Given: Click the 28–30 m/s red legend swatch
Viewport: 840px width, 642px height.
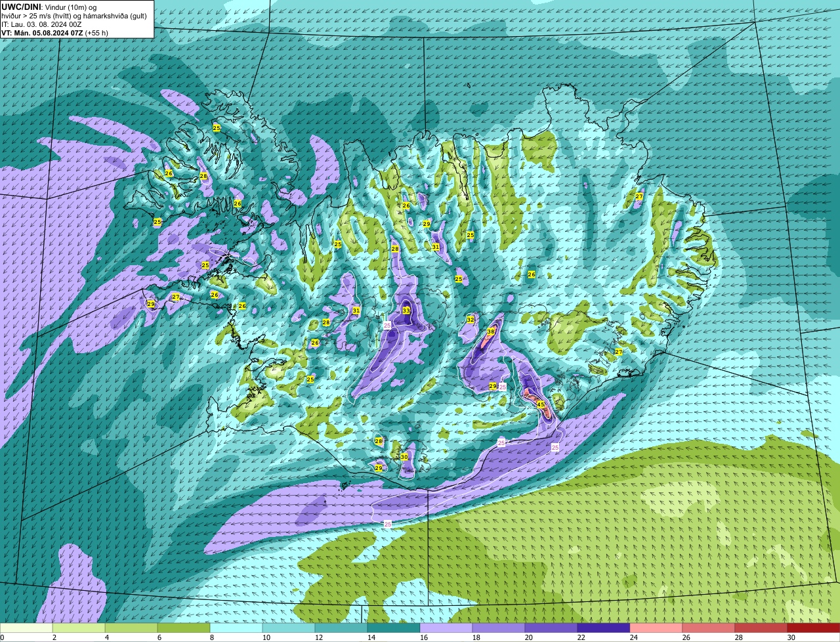Looking at the screenshot, I should (761, 628).
